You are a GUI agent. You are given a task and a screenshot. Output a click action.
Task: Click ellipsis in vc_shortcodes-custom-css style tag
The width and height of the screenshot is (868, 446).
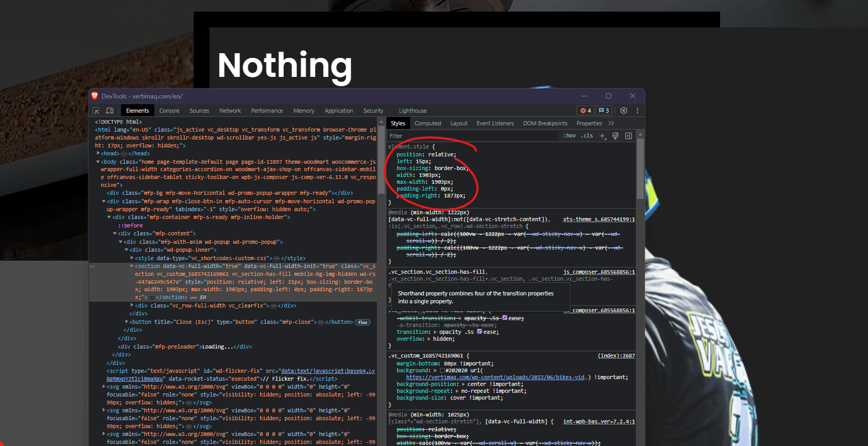[x=277, y=259]
